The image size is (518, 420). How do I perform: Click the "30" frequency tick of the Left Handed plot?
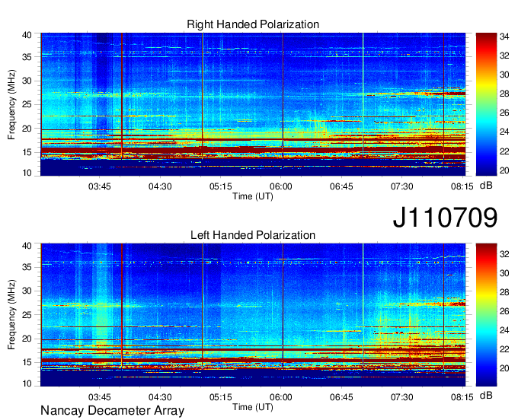tap(27, 291)
